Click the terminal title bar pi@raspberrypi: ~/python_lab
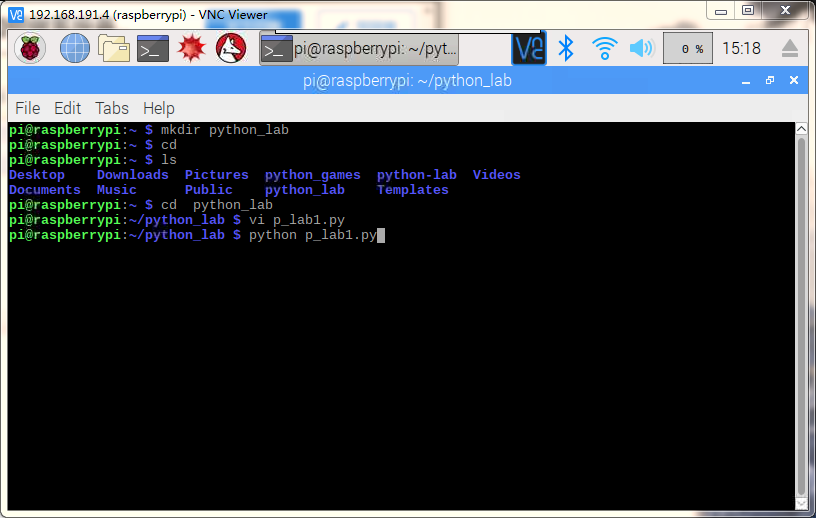Image resolution: width=816 pixels, height=518 pixels. 407,81
